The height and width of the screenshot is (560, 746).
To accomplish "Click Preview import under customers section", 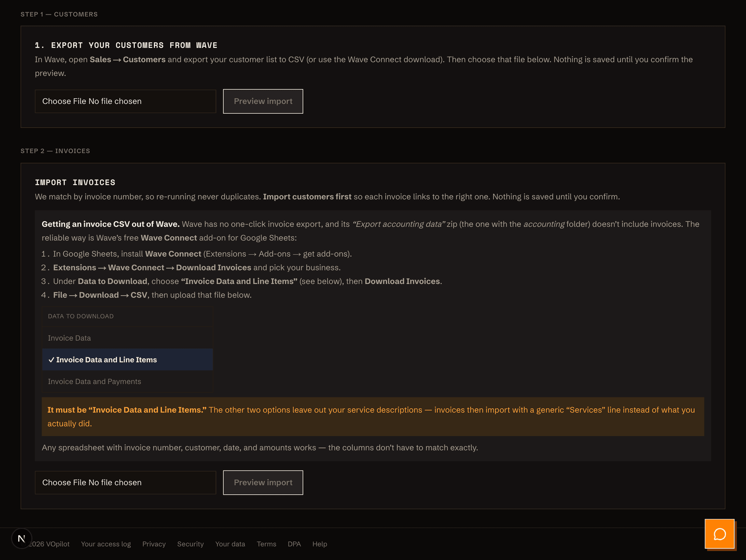I will click(263, 101).
